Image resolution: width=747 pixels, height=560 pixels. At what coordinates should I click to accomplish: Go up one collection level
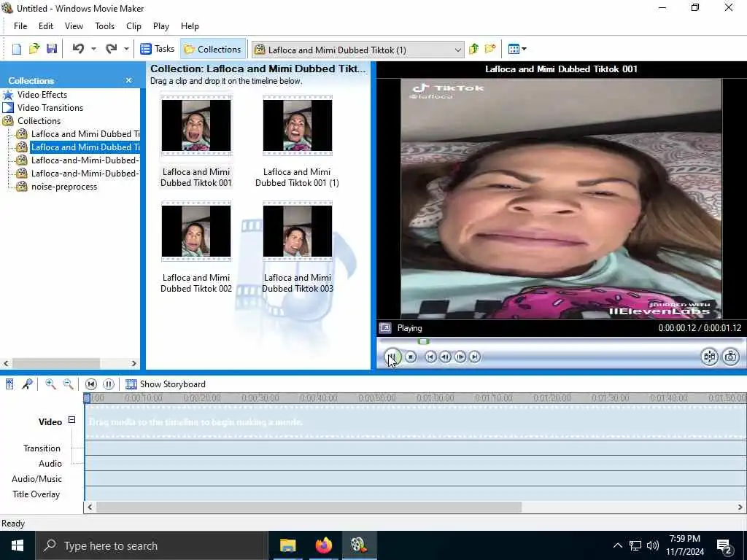click(x=473, y=49)
